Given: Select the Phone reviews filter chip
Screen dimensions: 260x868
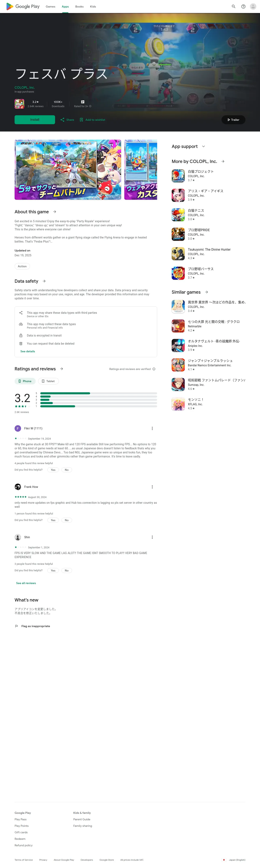Looking at the screenshot, I should tap(25, 381).
